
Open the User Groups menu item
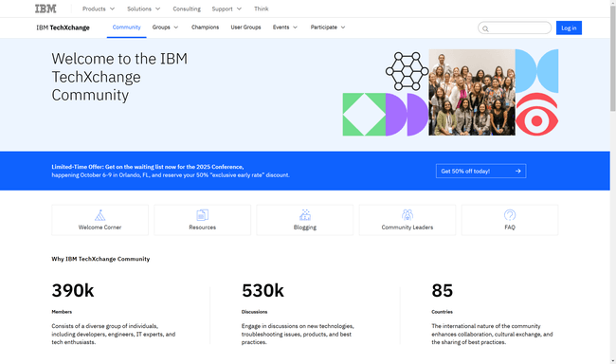coord(246,27)
